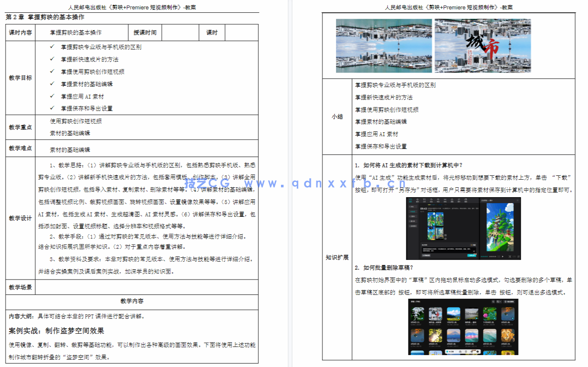
Task: Click the cyan 立即生成 generate button
Action: 472,256
